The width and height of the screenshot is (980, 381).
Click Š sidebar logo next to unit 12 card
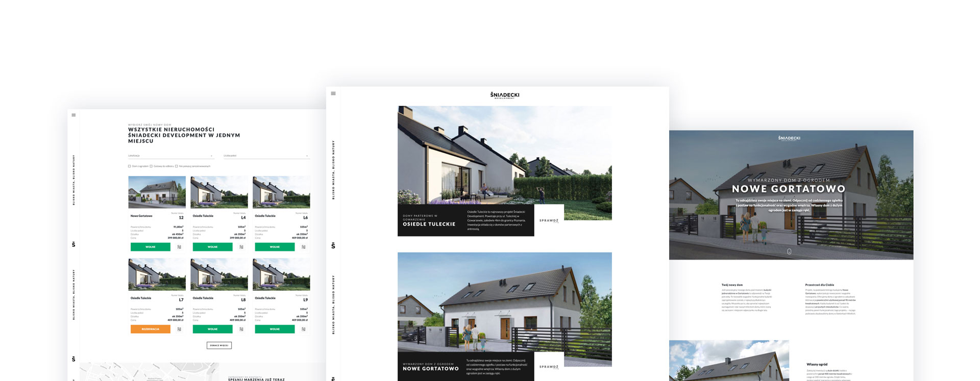[73, 244]
